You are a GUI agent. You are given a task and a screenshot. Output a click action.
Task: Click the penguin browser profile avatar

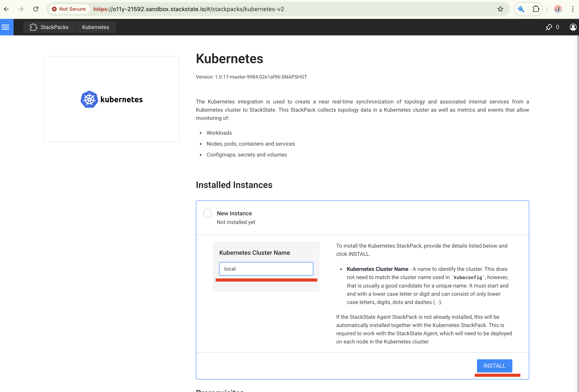(558, 9)
